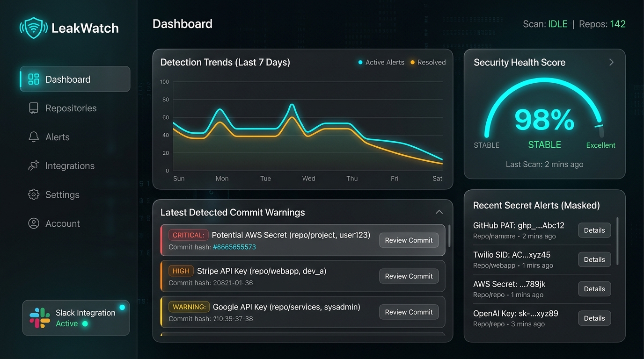Collapse the Latest Detected Commit Warnings panel
The image size is (644, 359).
click(439, 212)
